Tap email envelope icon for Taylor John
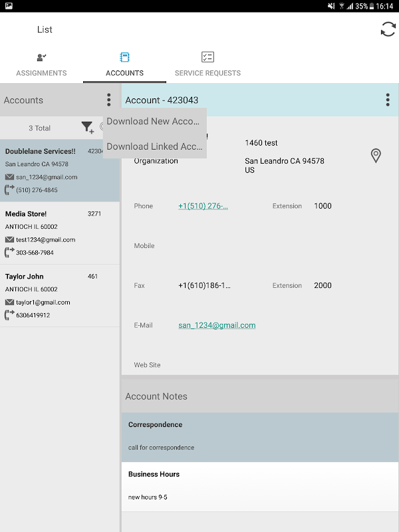Image resolution: width=399 pixels, height=532 pixels. 9,303
